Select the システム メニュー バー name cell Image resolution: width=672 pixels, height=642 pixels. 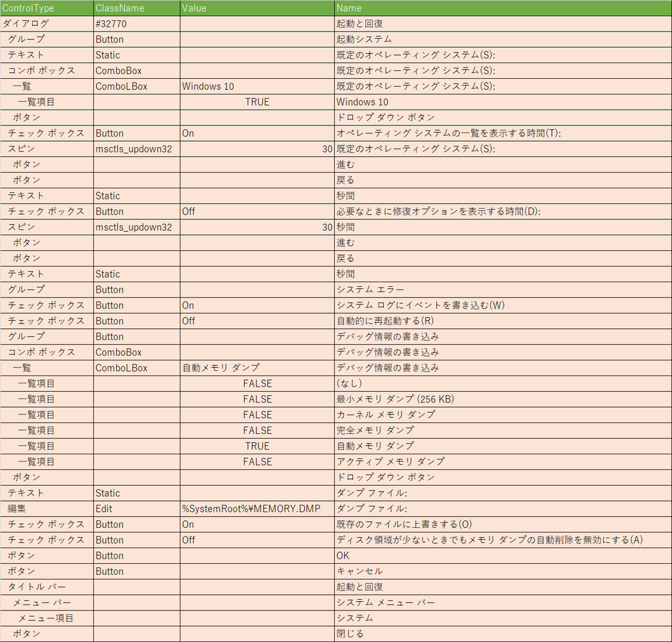[x=503, y=603]
